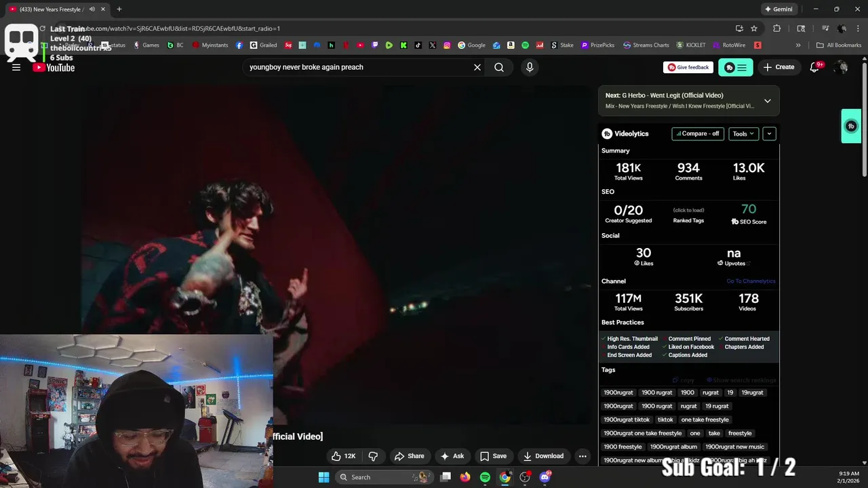Open the Streams Charts bookmark
The width and height of the screenshot is (868, 488).
(x=646, y=45)
